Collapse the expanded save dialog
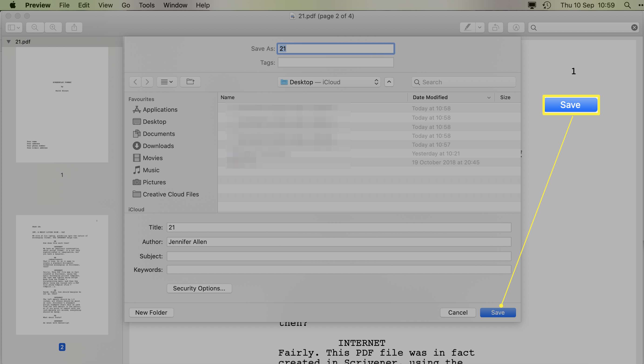This screenshot has height=364, width=644. click(389, 82)
